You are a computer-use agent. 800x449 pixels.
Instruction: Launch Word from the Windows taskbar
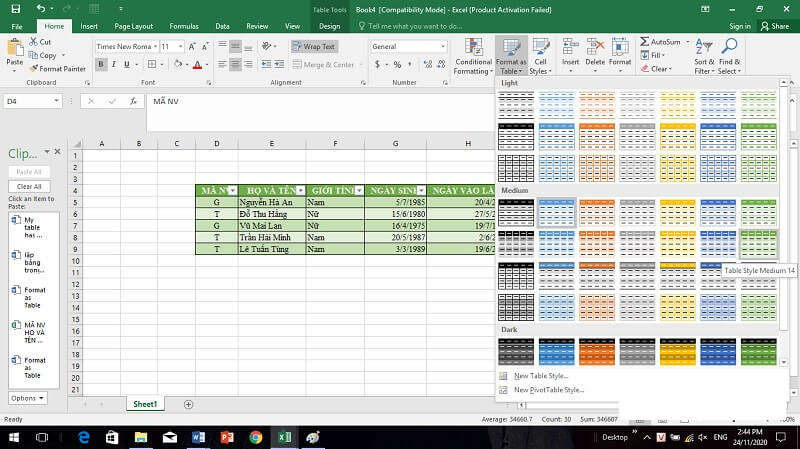tap(197, 437)
